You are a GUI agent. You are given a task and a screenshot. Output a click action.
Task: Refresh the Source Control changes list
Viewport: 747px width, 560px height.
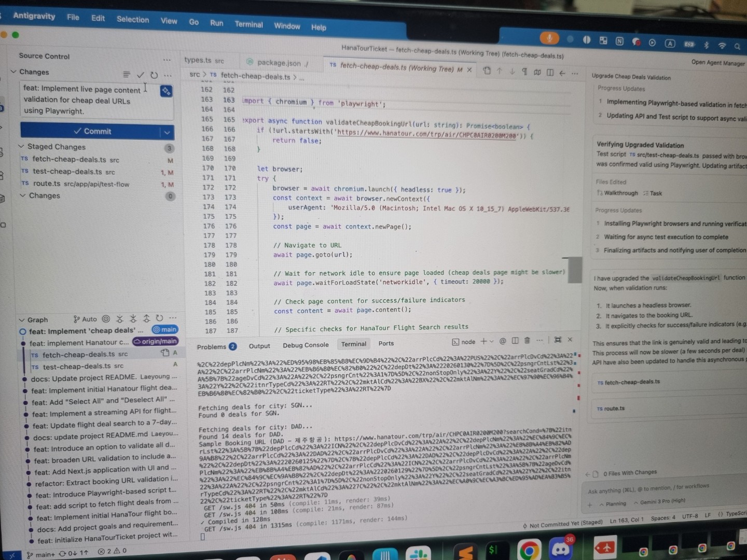tap(154, 75)
